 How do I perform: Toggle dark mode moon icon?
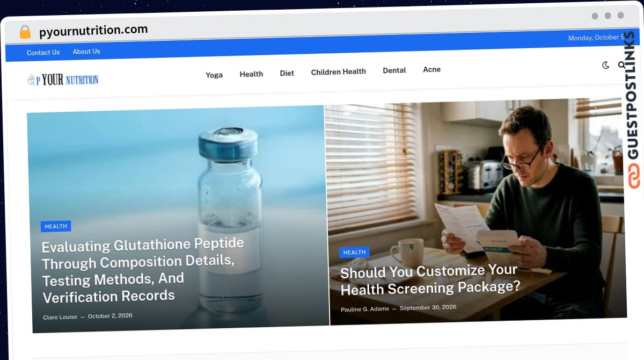606,65
